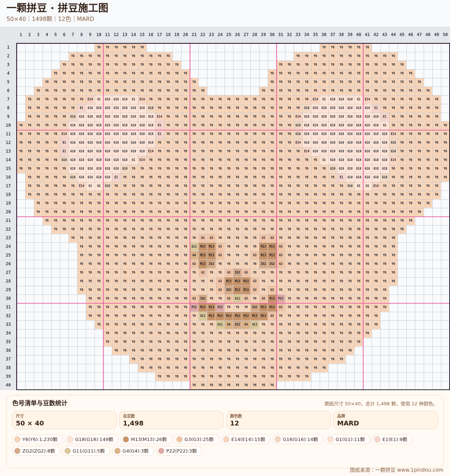
Task: Click the E1(E1):9颗 legend chip
Action: tap(392, 440)
